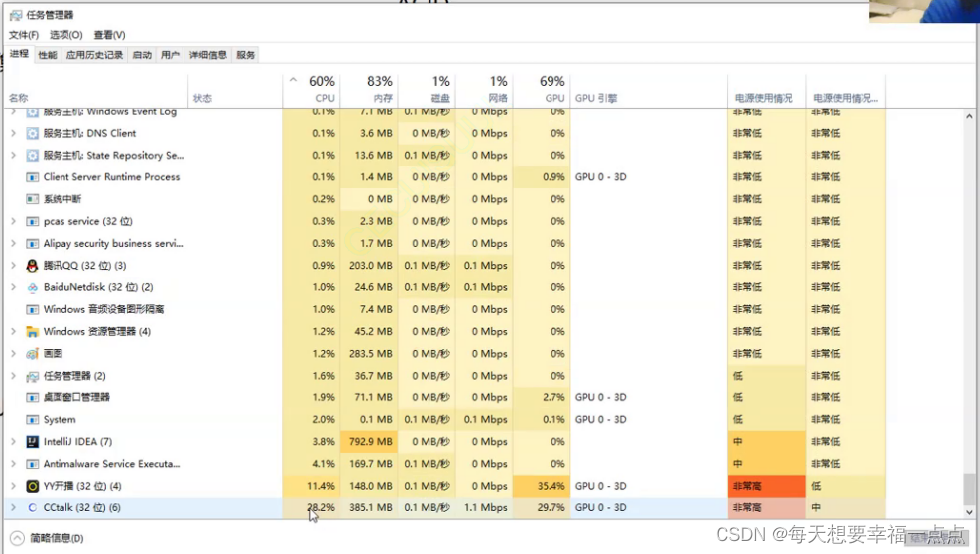Screen dimensions: 980x554
Task: Expand the Antimalware Service Executable row
Action: pos(13,464)
